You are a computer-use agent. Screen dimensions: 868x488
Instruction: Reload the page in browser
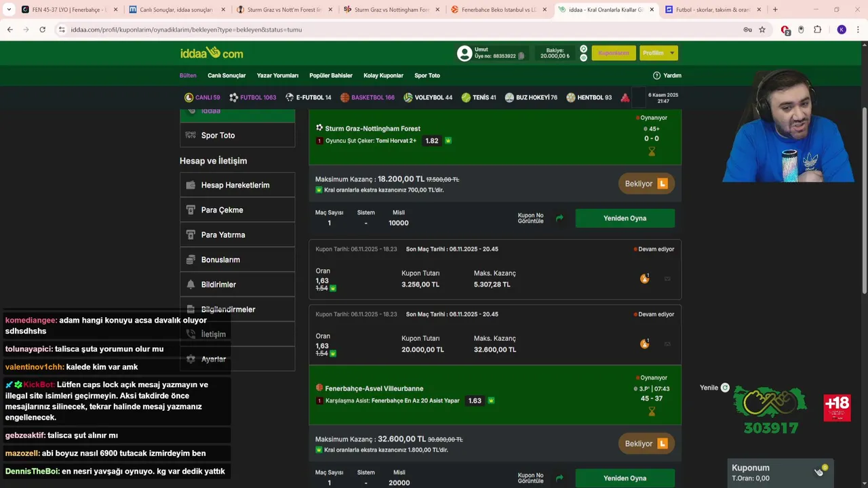pos(42,30)
